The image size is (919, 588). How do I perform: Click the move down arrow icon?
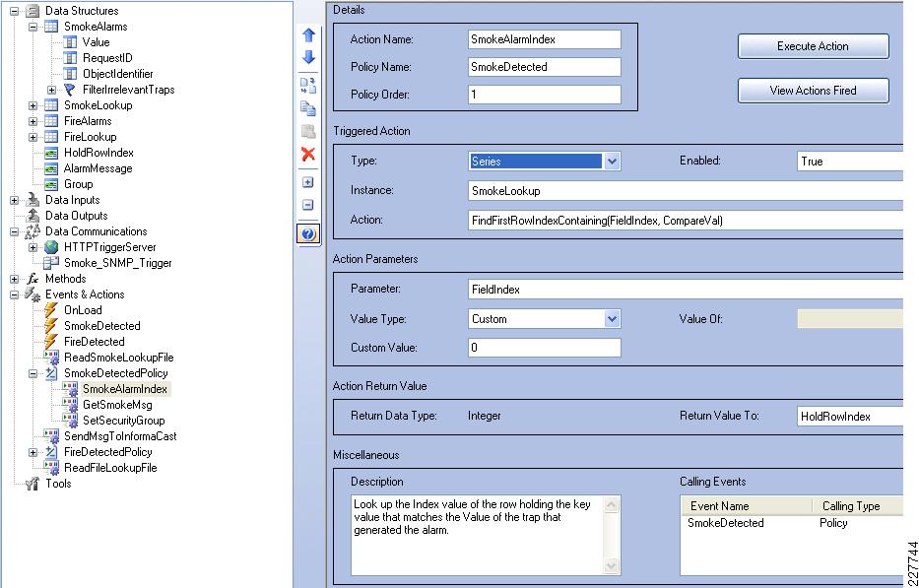[x=309, y=57]
